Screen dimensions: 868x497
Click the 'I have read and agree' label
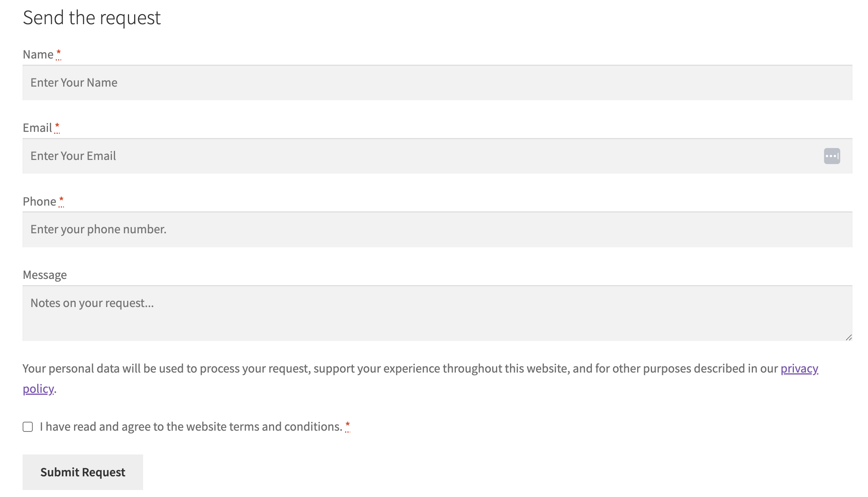coord(190,427)
